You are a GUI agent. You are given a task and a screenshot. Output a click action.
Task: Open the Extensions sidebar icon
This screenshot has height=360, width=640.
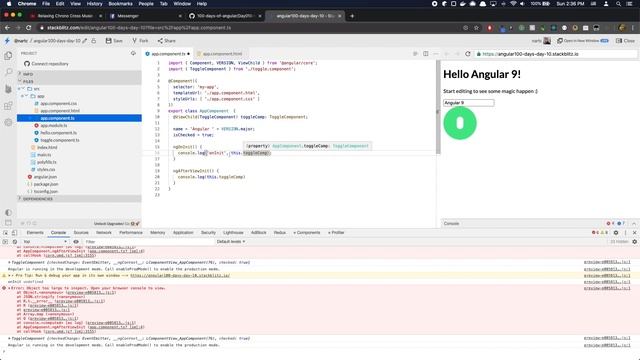pyautogui.click(x=8, y=106)
